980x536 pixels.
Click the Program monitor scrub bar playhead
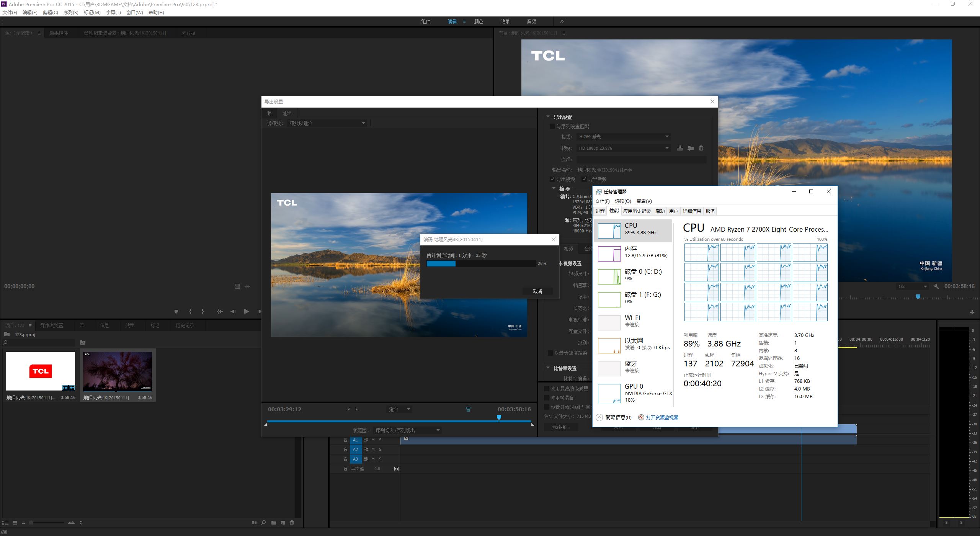tap(918, 297)
